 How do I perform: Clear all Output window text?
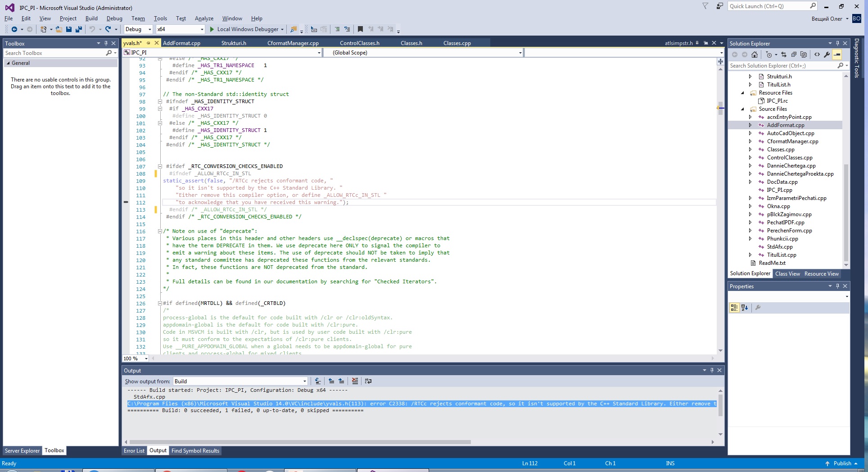[355, 381]
